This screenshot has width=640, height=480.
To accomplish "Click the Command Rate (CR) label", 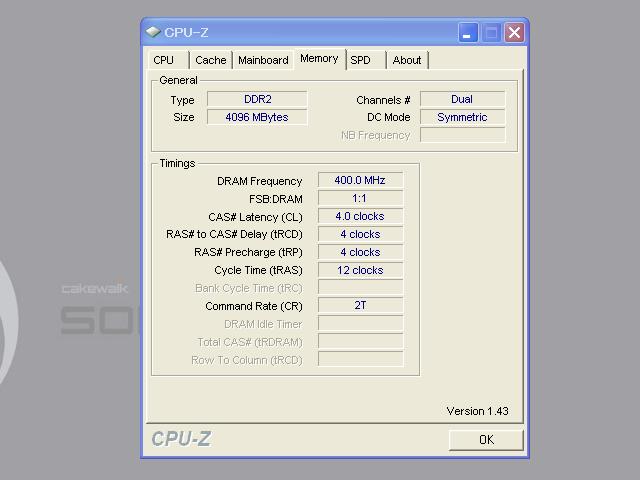I will [x=254, y=306].
